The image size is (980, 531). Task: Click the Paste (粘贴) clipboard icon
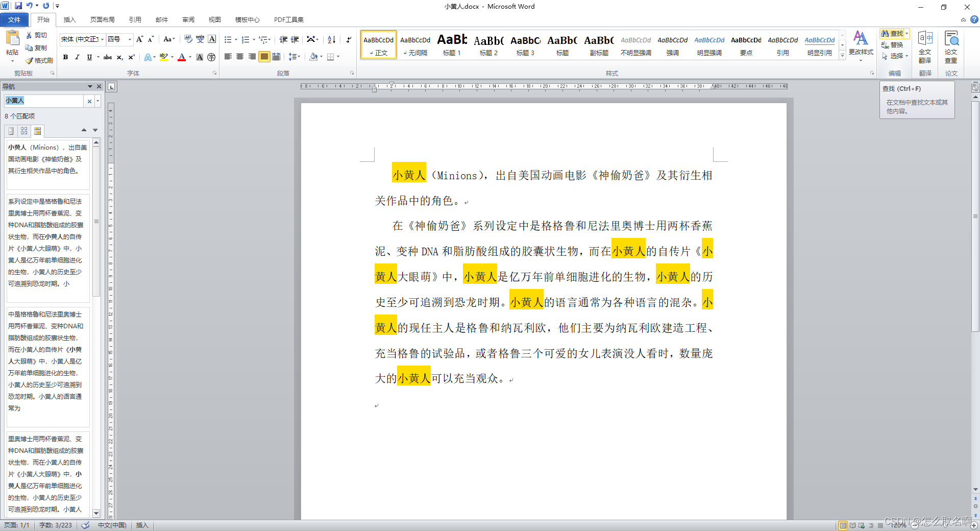point(12,39)
